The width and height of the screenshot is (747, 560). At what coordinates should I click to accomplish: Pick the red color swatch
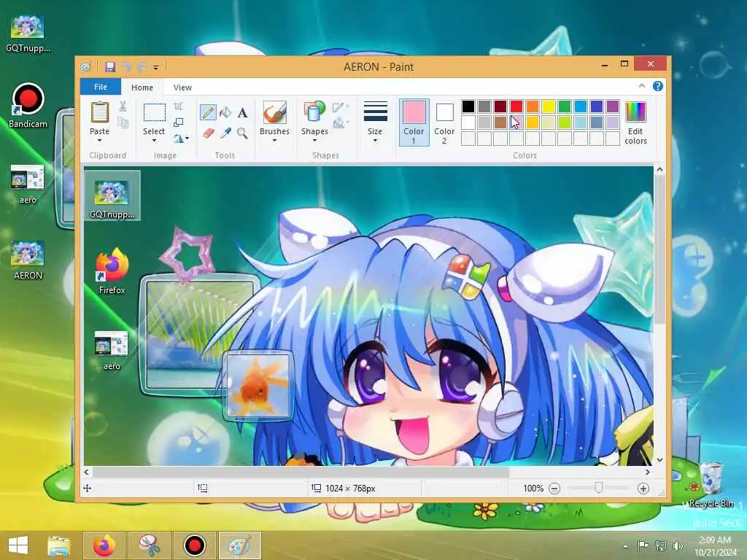[516, 106]
